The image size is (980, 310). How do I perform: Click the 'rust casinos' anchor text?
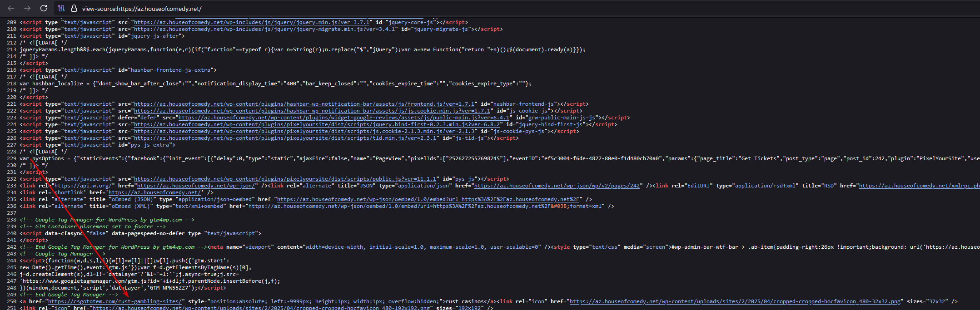464,301
